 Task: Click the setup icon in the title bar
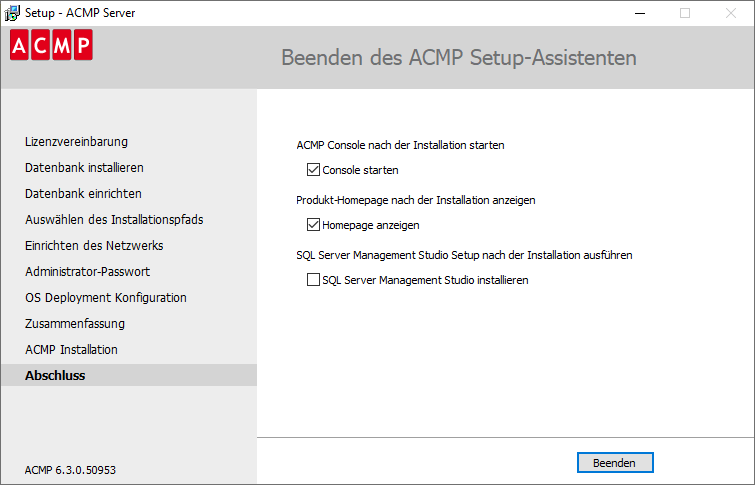[13, 13]
